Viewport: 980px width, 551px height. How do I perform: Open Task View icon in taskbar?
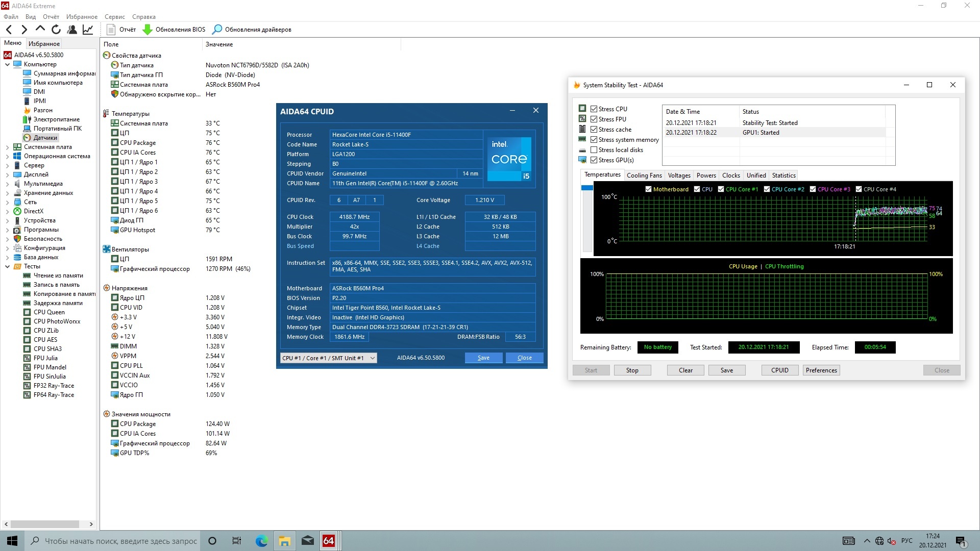click(236, 541)
